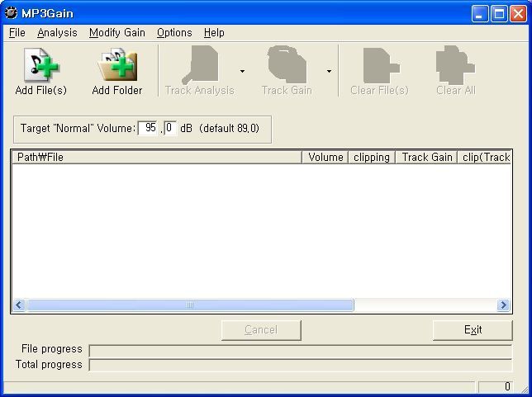Image resolution: width=532 pixels, height=397 pixels.
Task: Open the Modify Gain menu
Action: (117, 33)
